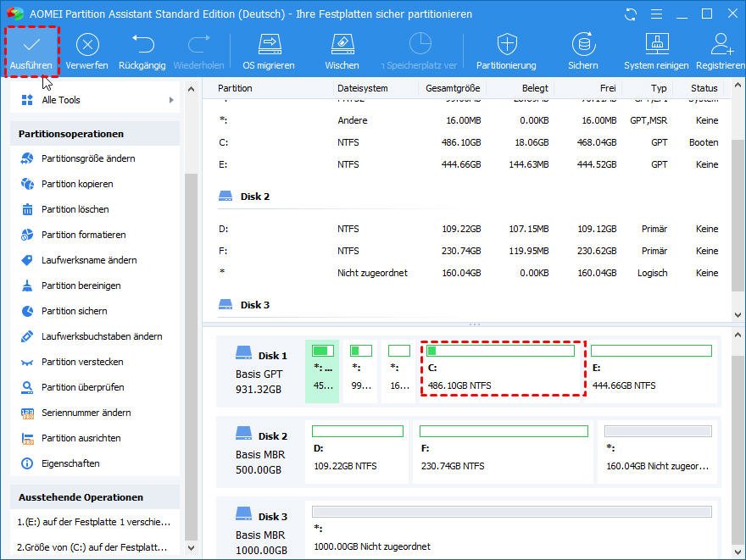746x560 pixels.
Task: Open Alle Tools menu
Action: tap(95, 100)
